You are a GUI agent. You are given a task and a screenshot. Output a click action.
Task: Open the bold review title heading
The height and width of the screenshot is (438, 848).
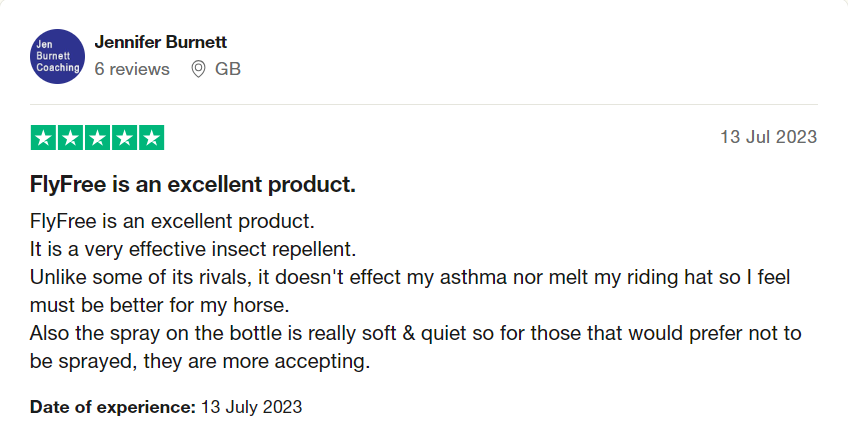[193, 185]
